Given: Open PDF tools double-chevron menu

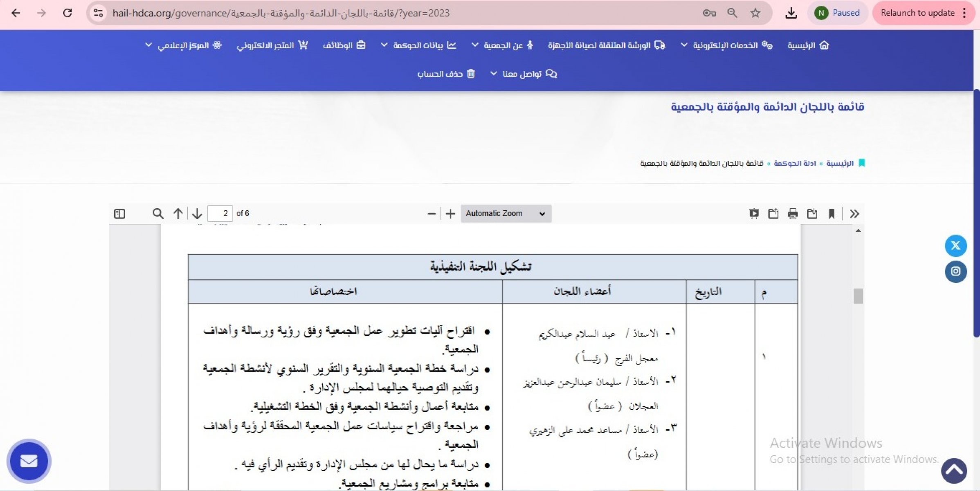Looking at the screenshot, I should [x=854, y=214].
